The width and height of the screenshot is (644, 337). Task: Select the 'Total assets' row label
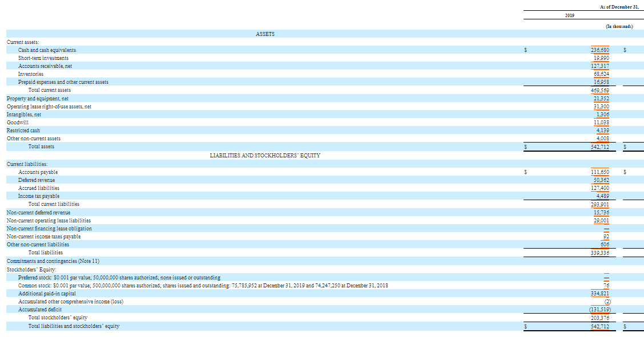click(x=41, y=147)
